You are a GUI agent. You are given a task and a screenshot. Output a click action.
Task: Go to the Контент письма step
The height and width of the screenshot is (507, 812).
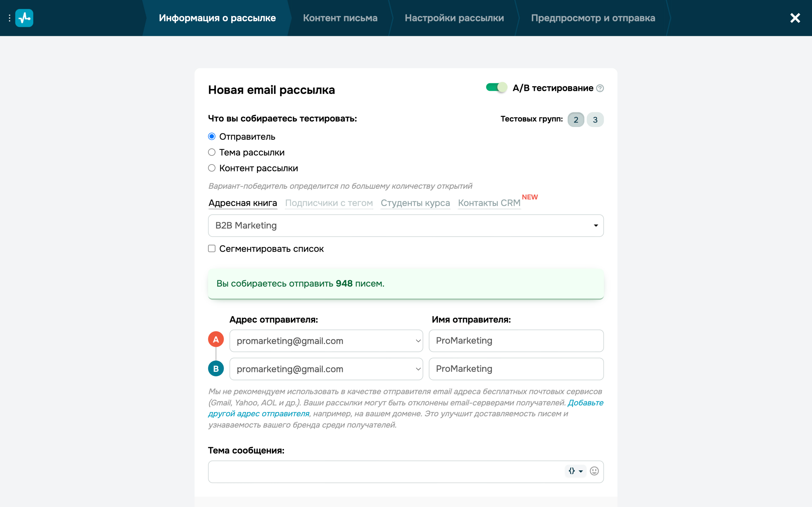coord(340,18)
